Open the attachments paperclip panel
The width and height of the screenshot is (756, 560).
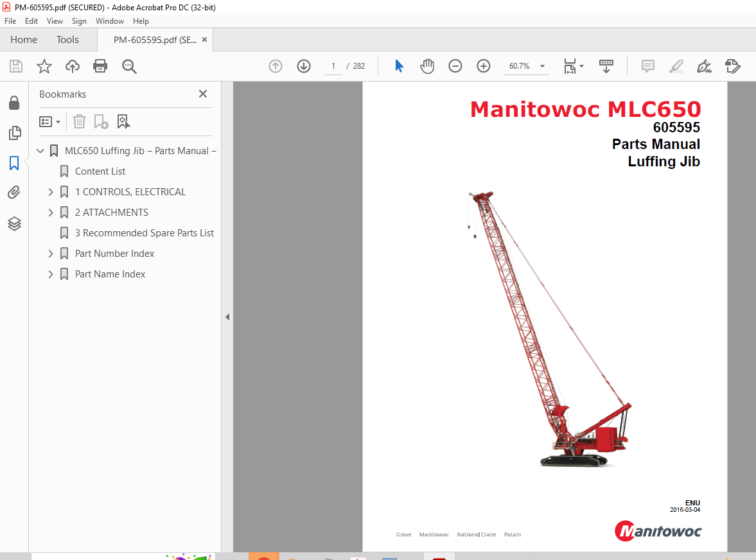[15, 193]
